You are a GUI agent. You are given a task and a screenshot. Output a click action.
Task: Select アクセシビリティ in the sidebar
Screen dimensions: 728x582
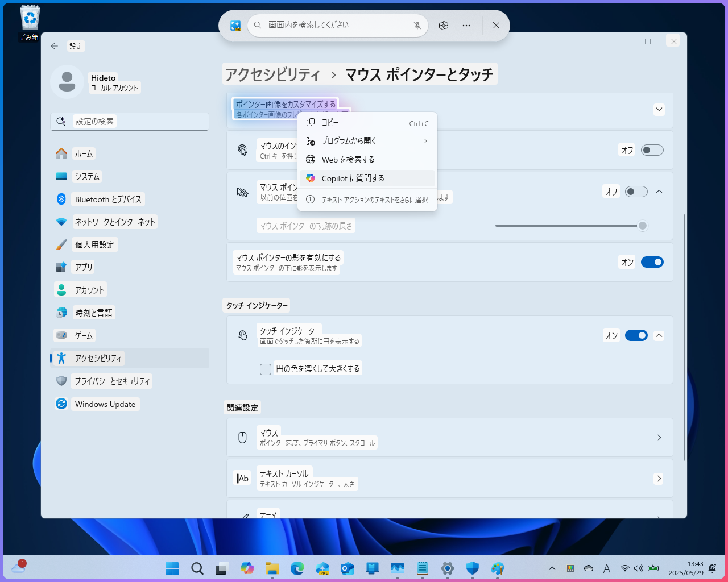tap(130, 358)
